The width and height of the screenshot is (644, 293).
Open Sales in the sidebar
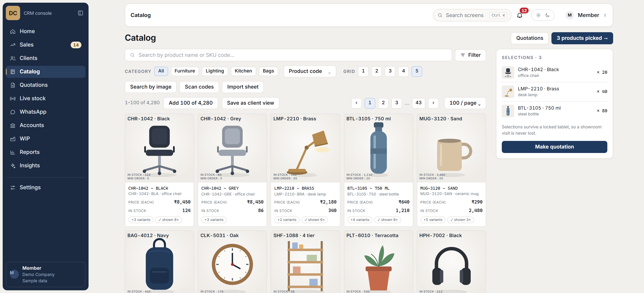46,45
